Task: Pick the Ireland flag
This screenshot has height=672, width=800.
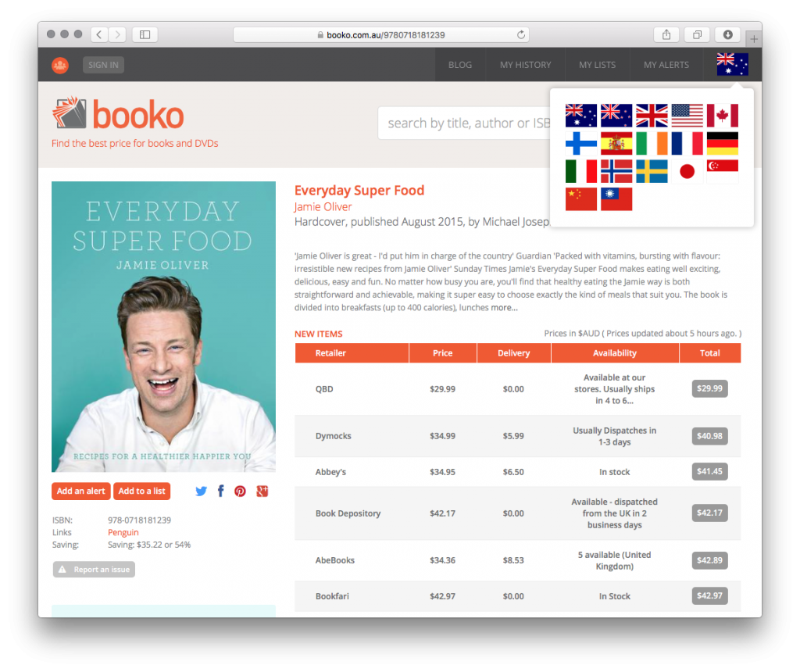Action: 652,143
